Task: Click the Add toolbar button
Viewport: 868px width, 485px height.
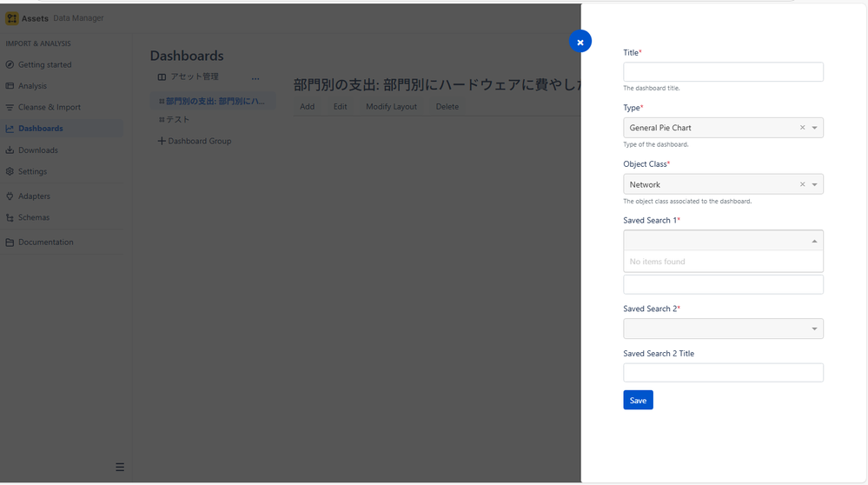Action: (308, 107)
